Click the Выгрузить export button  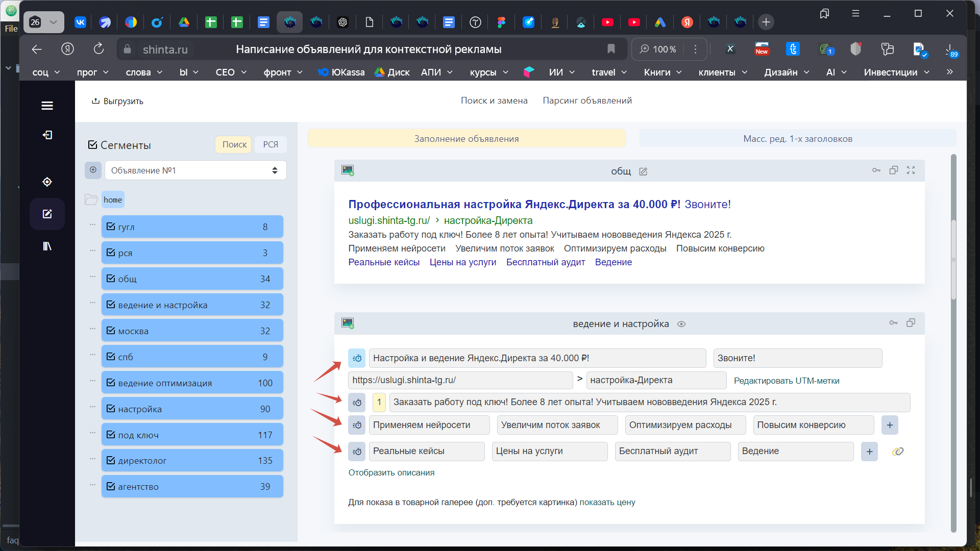point(117,101)
